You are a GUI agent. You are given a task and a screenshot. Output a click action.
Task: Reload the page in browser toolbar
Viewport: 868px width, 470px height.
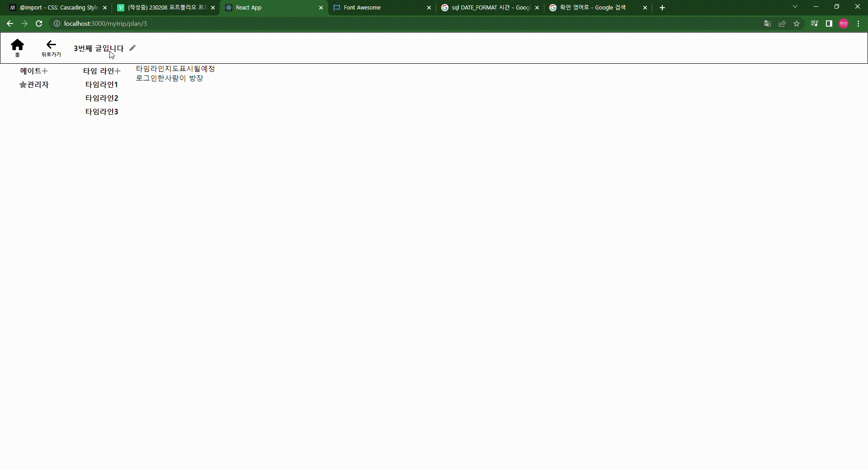pos(39,23)
